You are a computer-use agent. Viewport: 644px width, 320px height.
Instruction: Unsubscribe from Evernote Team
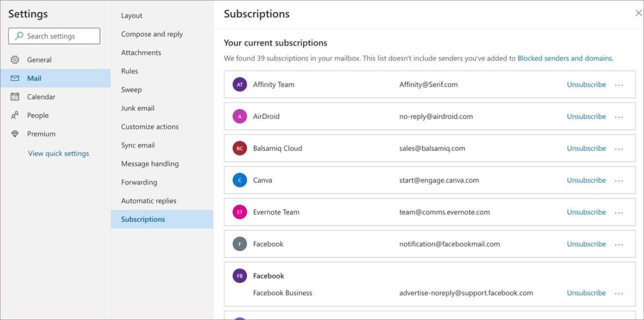[x=586, y=212]
